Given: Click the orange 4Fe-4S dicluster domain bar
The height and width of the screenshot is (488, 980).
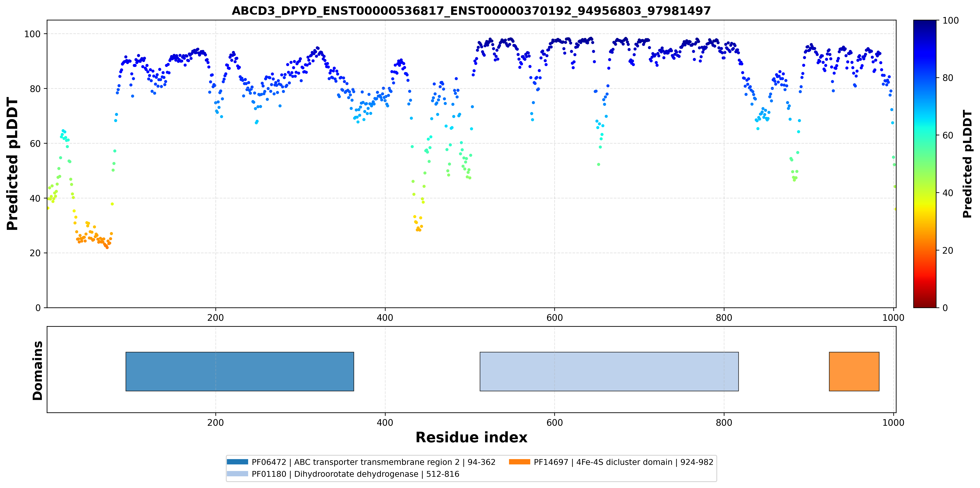Looking at the screenshot, I should 854,371.
